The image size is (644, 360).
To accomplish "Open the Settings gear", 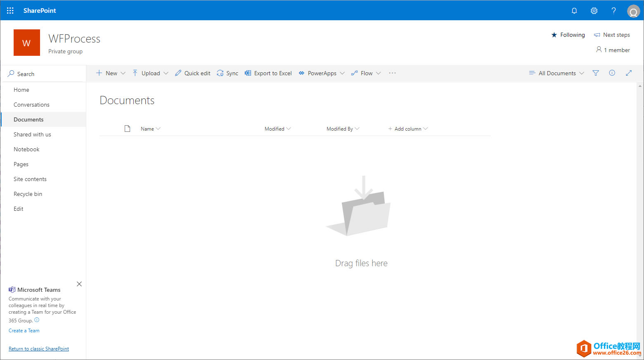I will pos(594,10).
